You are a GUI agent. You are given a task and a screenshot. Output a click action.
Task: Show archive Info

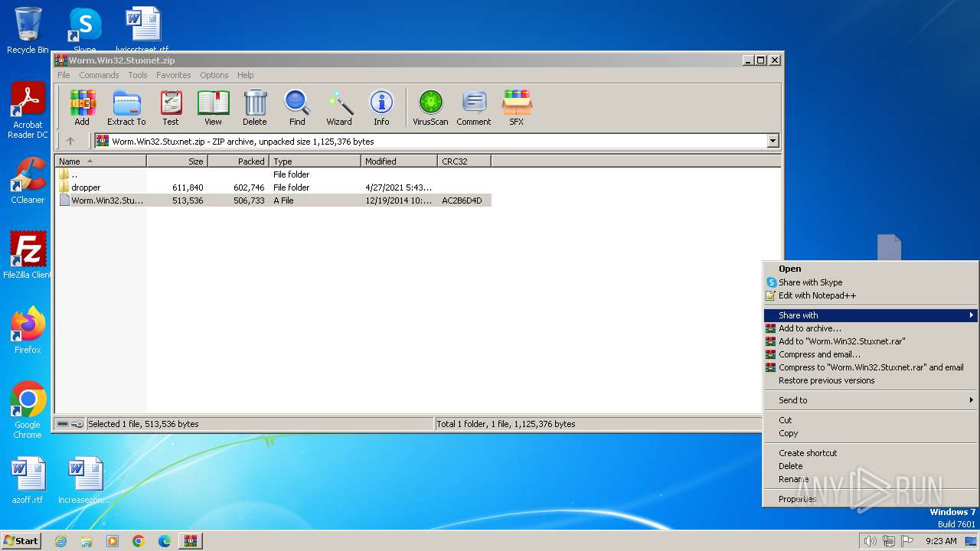click(x=381, y=107)
